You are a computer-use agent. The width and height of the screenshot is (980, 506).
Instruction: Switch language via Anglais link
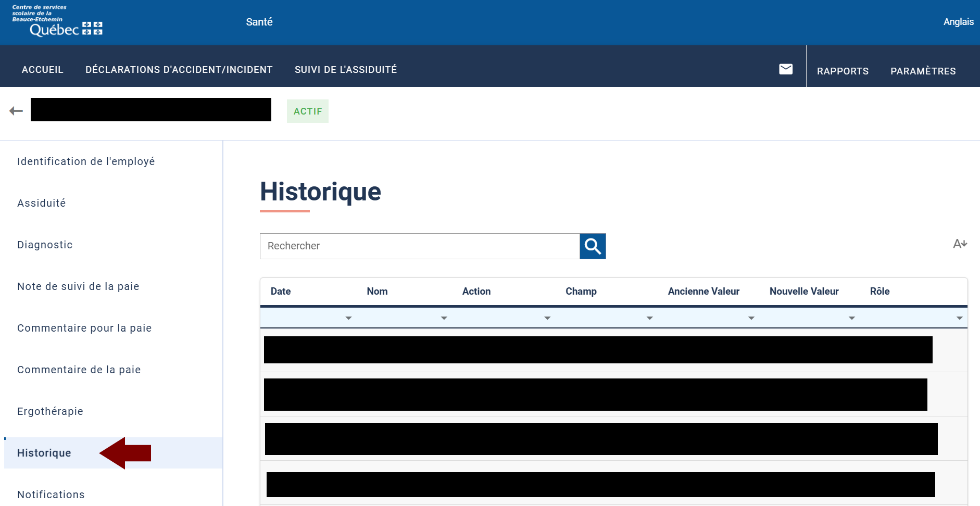click(958, 22)
